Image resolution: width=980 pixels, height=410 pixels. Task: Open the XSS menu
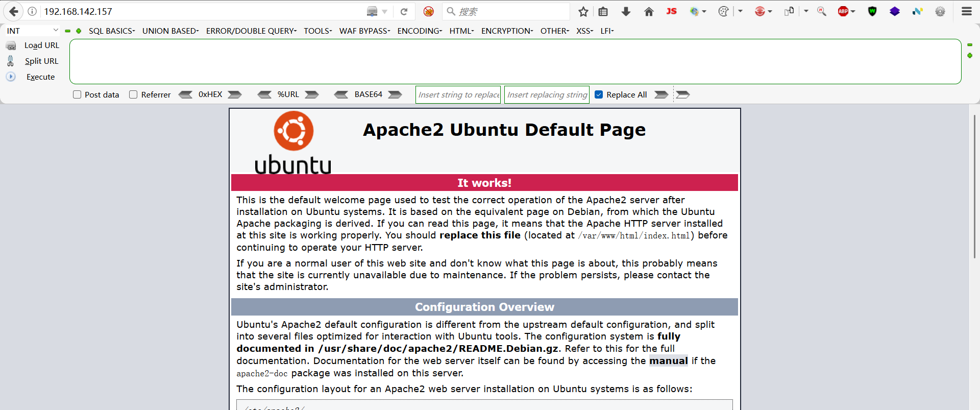pos(585,31)
